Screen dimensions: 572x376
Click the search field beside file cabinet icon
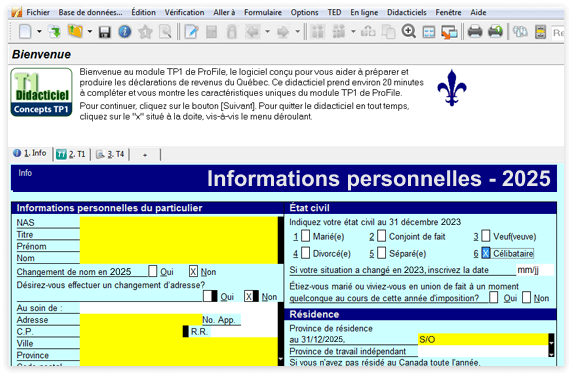pos(558,32)
